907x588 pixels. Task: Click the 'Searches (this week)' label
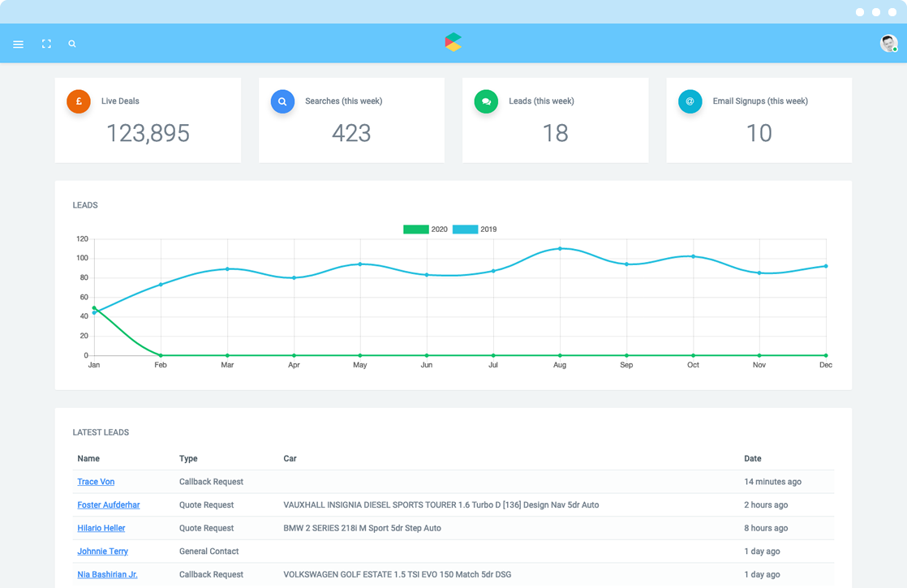[x=344, y=101]
